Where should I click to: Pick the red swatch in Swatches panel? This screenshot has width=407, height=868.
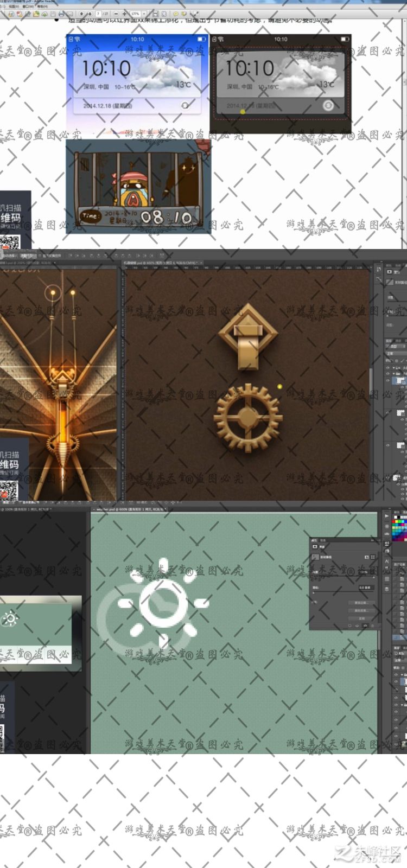(x=393, y=521)
